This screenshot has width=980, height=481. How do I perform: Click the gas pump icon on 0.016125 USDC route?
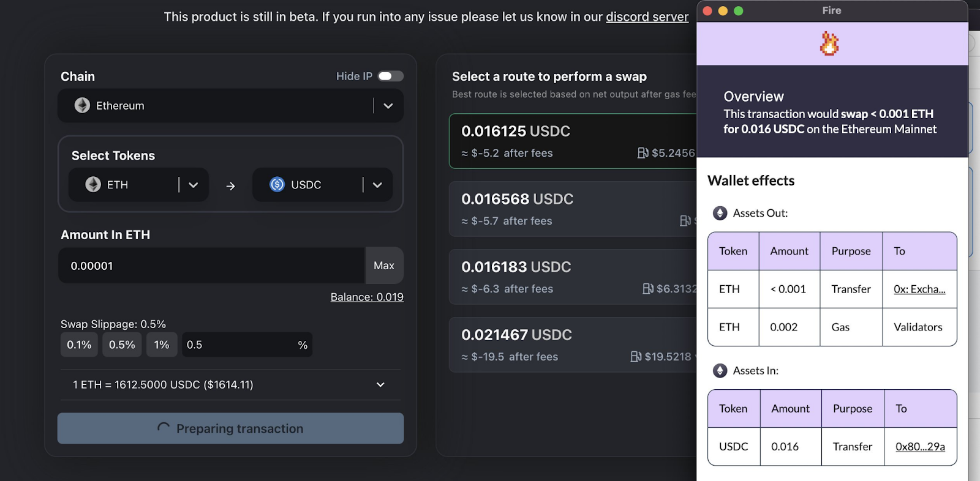(643, 153)
